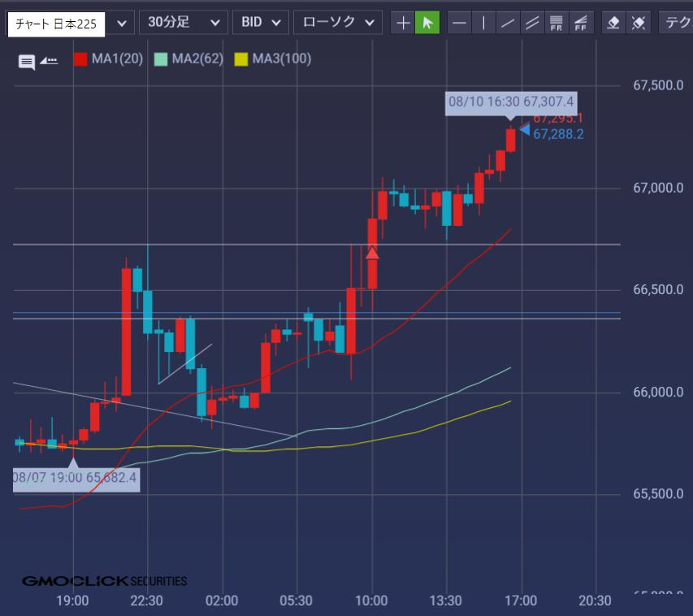Activate the Fibonacci retracement FR tool
693x616 pixels.
point(557,23)
